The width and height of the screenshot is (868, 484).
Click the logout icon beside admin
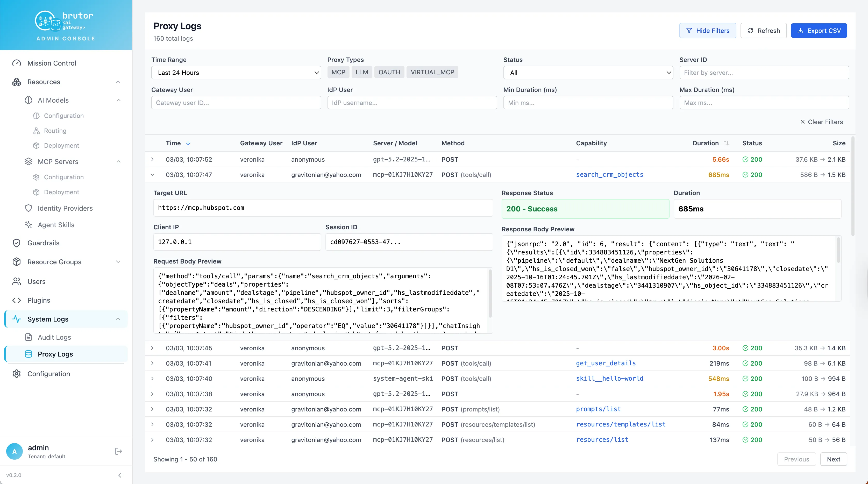(119, 452)
